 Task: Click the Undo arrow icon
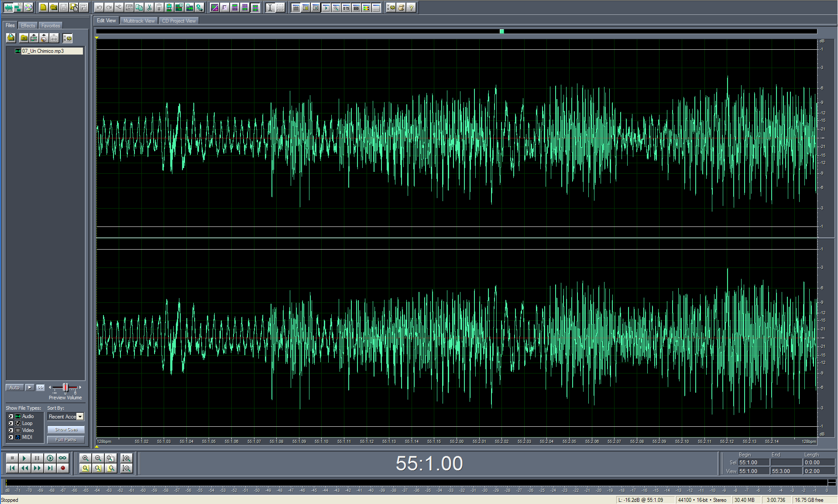click(x=99, y=7)
